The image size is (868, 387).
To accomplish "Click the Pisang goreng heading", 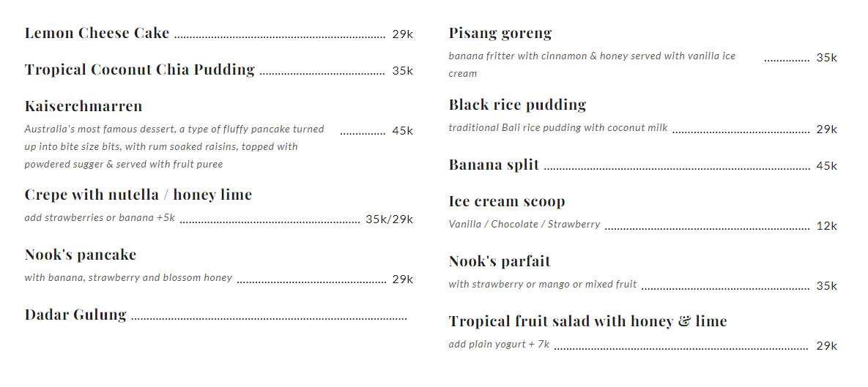I will click(500, 33).
